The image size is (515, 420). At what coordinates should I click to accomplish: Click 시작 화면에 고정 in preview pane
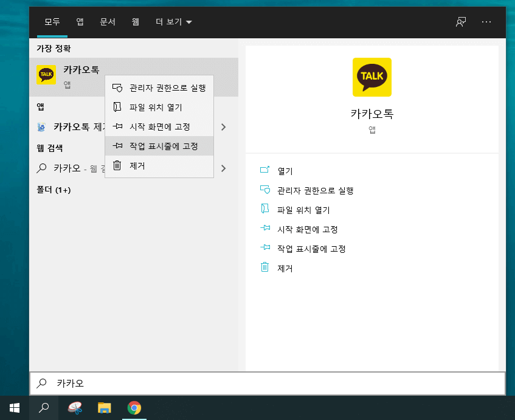pos(307,229)
